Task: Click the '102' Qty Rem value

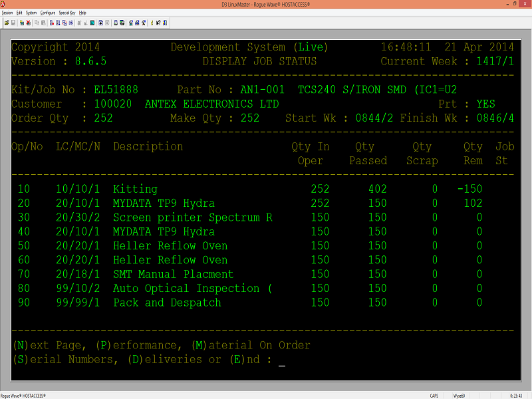Action: pos(473,203)
